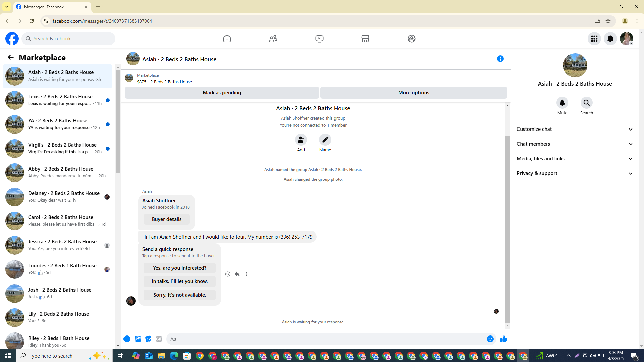Send a thumbs-up like
Screen dimensions: 644x362
pyautogui.click(x=504, y=339)
